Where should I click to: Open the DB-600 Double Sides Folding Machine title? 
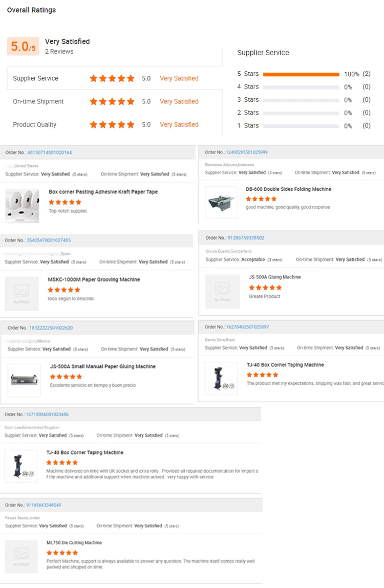click(288, 189)
